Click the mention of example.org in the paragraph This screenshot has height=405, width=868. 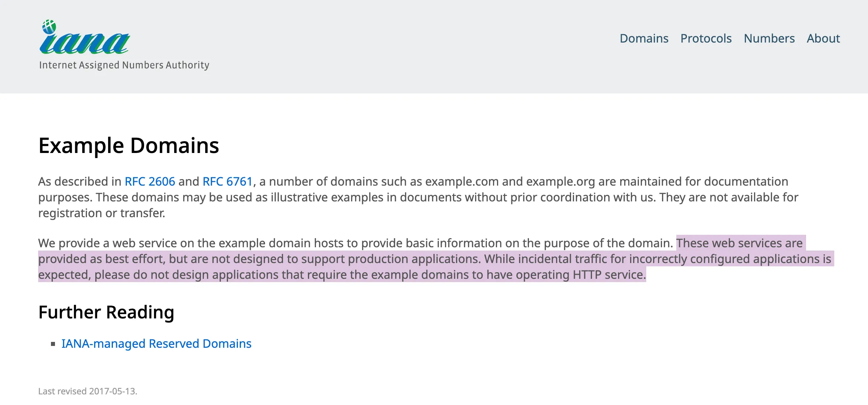pyautogui.click(x=561, y=181)
